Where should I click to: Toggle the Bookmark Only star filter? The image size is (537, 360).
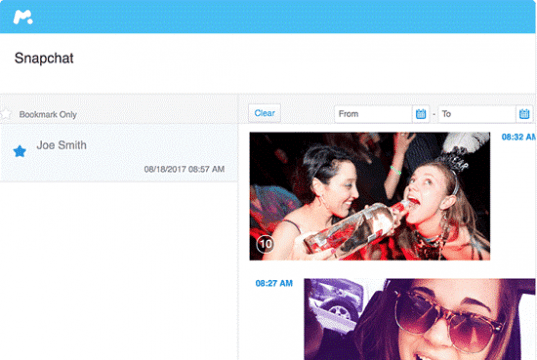click(x=5, y=114)
